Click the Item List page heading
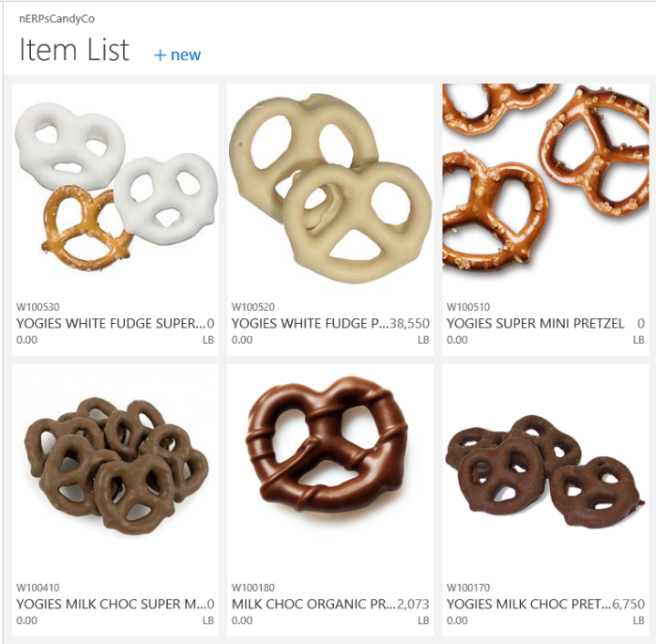The image size is (656, 644). 74,50
